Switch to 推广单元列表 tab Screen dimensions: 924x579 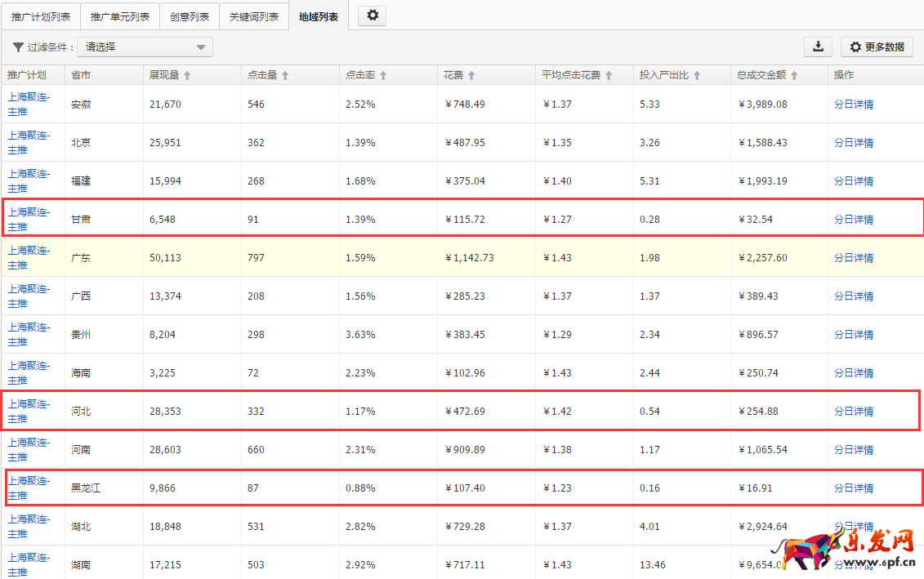pos(120,16)
